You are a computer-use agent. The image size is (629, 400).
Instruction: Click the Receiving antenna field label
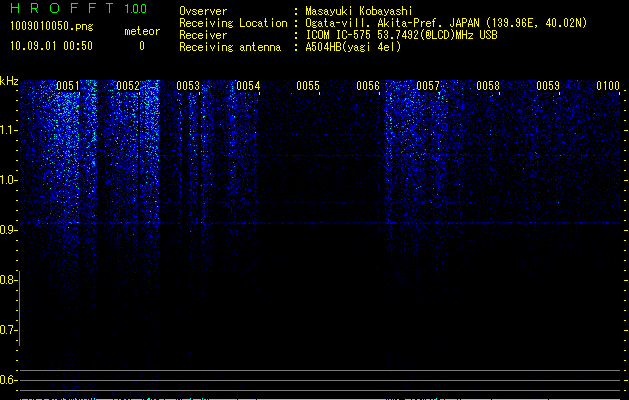(230, 47)
